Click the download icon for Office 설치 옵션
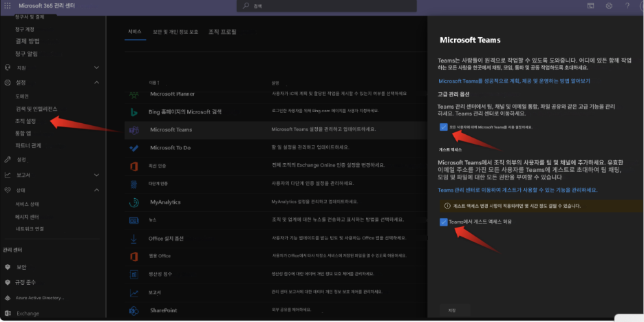The image size is (644, 322). pyautogui.click(x=134, y=238)
